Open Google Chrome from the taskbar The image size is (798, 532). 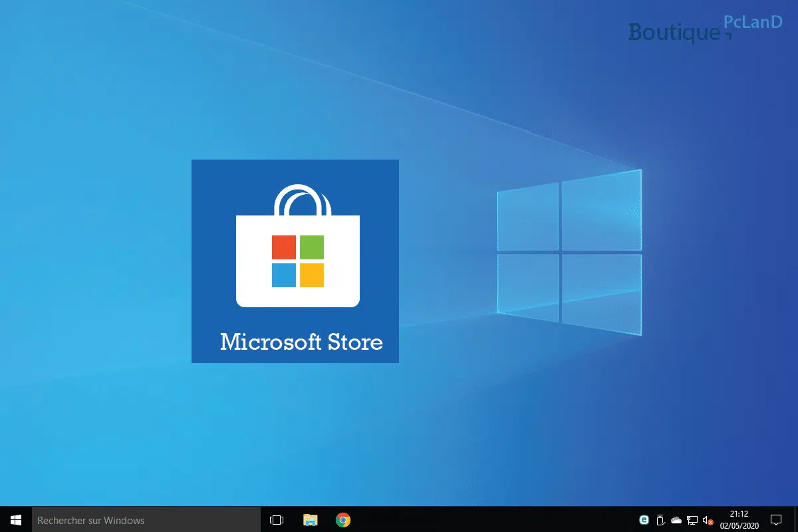click(343, 520)
